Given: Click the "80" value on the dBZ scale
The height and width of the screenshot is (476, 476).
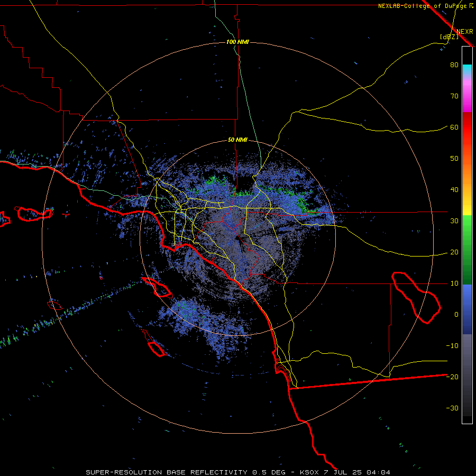Looking at the screenshot, I should (454, 65).
